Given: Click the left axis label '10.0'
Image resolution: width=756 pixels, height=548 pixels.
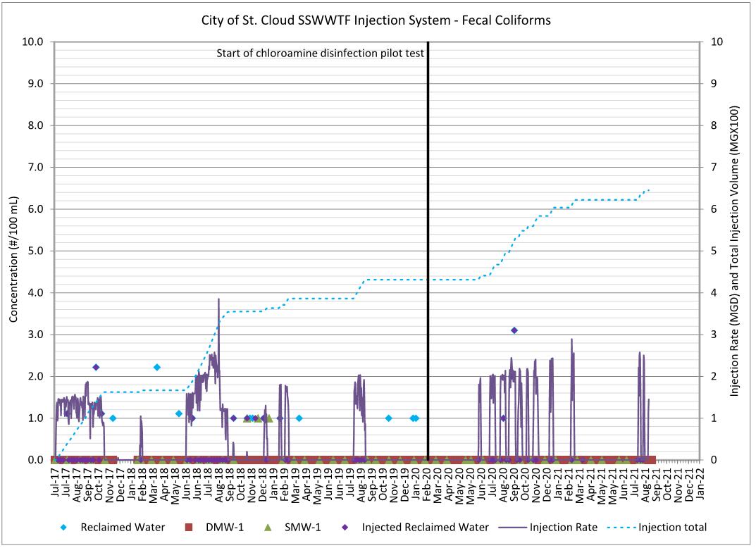Looking at the screenshot, I should point(33,42).
